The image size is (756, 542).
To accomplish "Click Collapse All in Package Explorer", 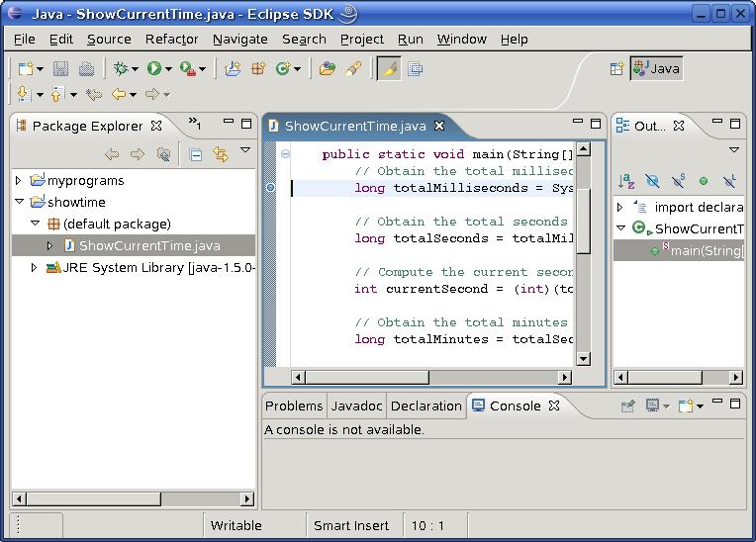I will click(x=196, y=155).
